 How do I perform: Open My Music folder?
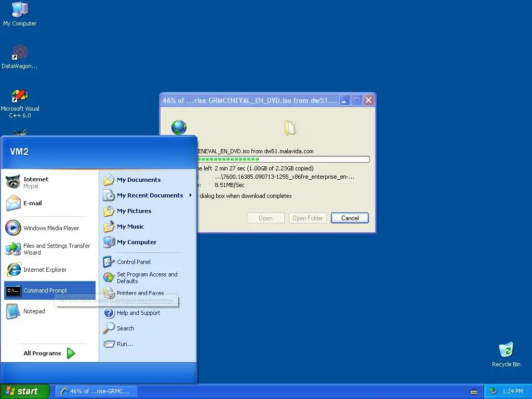pos(148,227)
